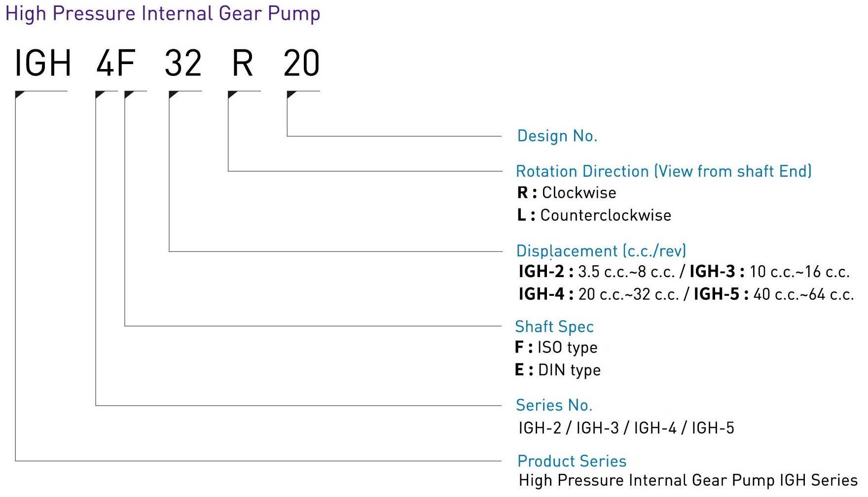This screenshot has width=868, height=497.
Task: Click the 'Series No.' heading
Action: tap(554, 405)
